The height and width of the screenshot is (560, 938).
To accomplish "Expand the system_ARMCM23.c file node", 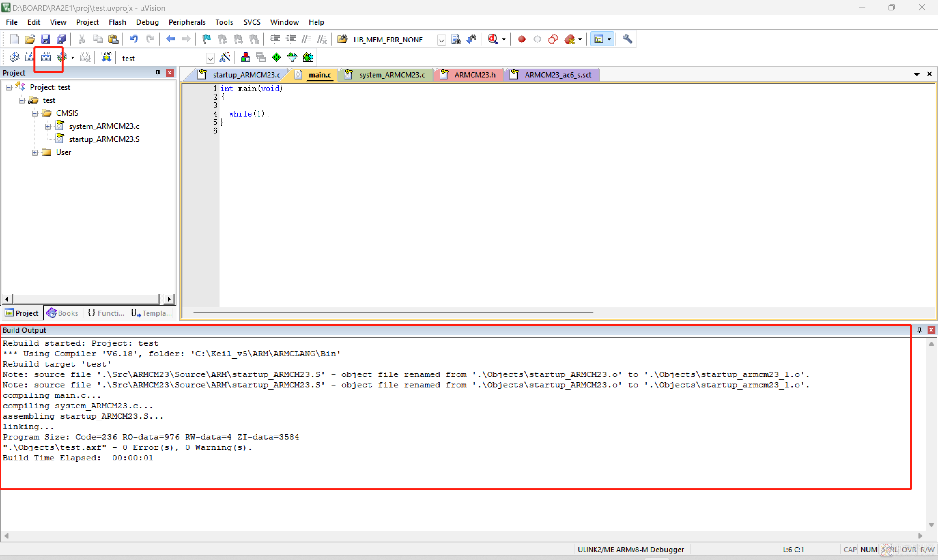I will 48,127.
